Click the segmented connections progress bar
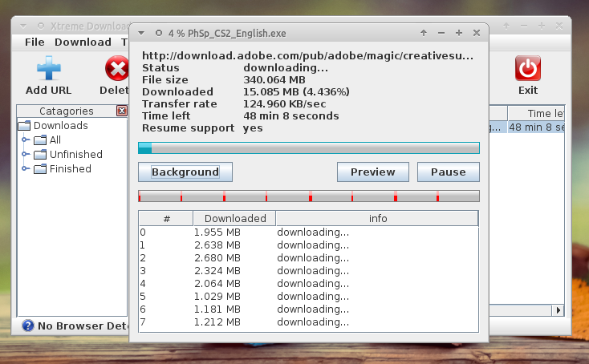The image size is (589, 364). point(309,196)
